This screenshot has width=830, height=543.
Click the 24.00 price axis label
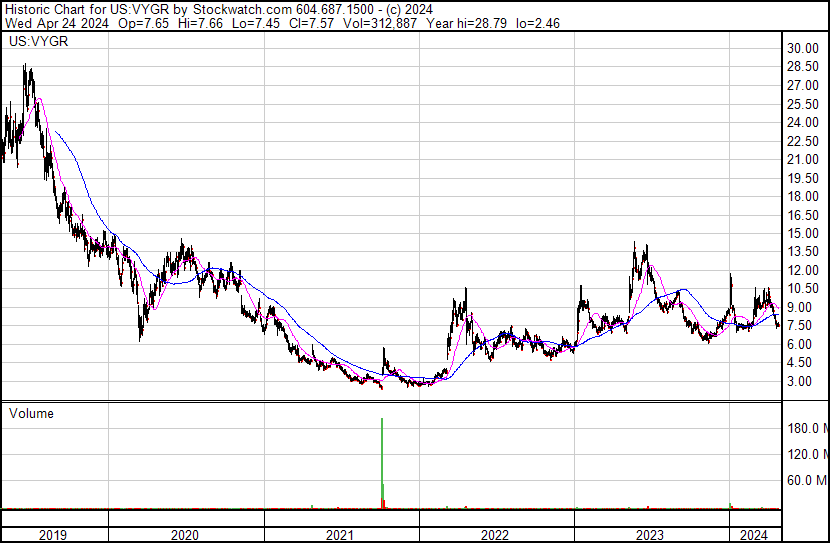click(803, 122)
